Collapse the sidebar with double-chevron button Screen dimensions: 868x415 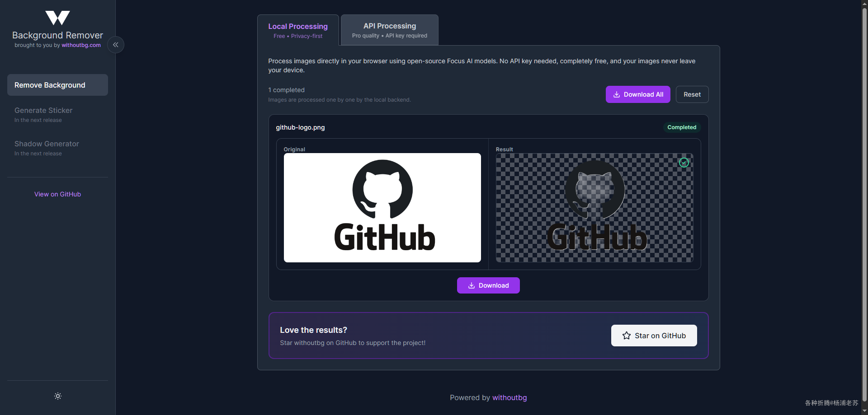coord(116,45)
